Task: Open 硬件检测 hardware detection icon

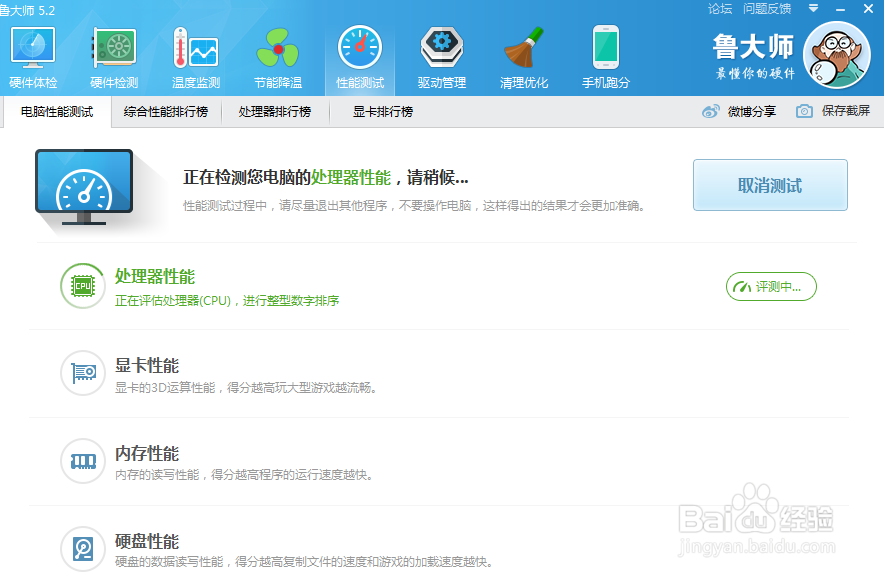Action: point(114,47)
